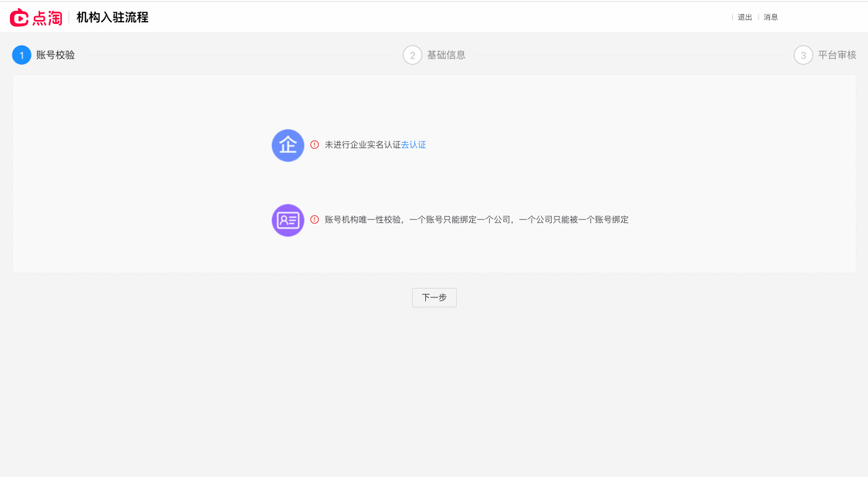Proceed with the 下一步 button
The image size is (868, 477).
click(x=434, y=297)
